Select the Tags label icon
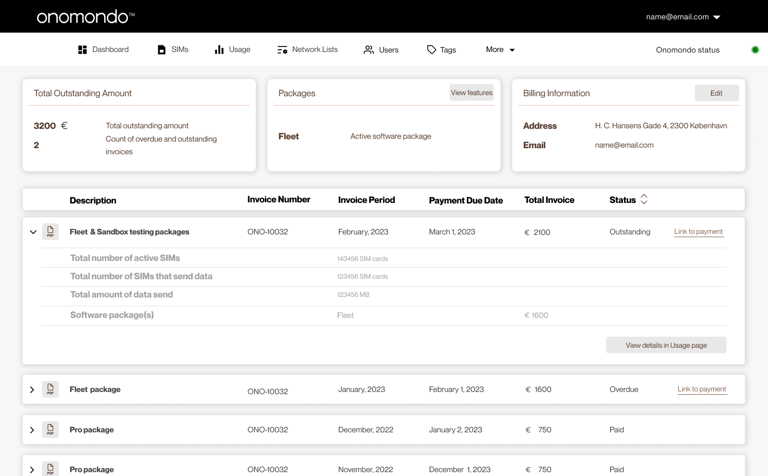This screenshot has width=768, height=476. [431, 49]
